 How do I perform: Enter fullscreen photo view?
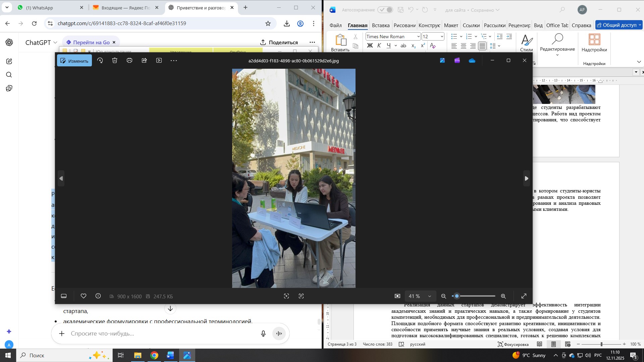click(524, 296)
